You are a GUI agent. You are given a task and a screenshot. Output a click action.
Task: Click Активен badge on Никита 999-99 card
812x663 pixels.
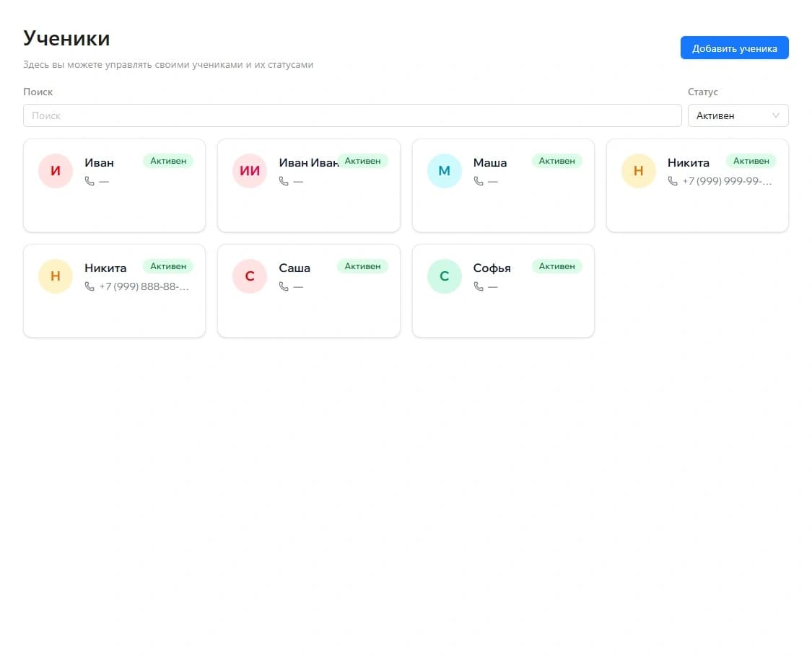coord(751,161)
